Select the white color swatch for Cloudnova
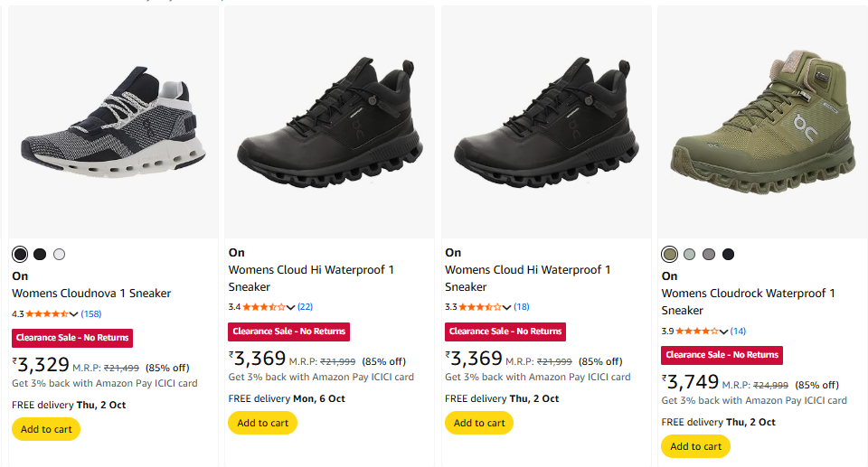The width and height of the screenshot is (868, 467). [x=60, y=254]
